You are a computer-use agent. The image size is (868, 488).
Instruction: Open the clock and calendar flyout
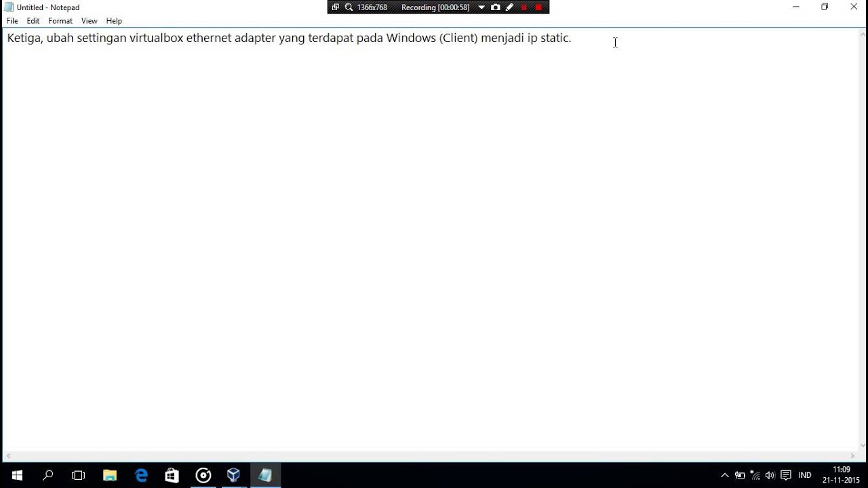coord(841,475)
